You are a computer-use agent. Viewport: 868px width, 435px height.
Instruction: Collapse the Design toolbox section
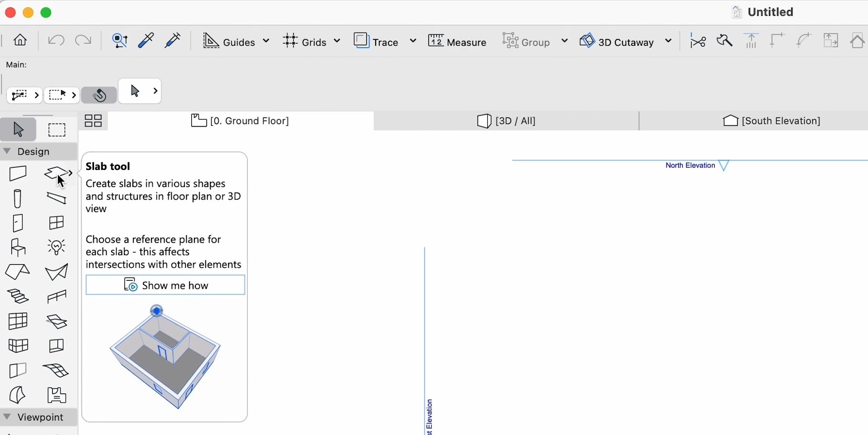tap(7, 152)
